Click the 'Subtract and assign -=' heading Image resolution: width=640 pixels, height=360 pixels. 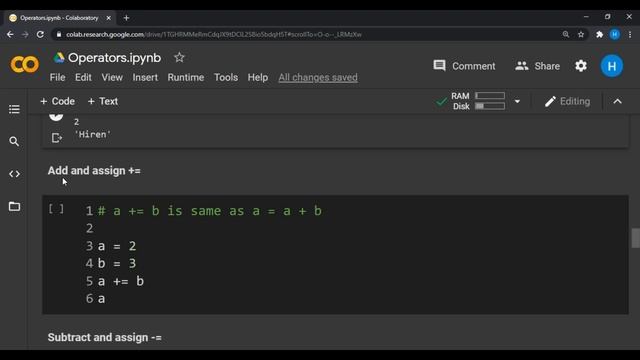click(104, 338)
